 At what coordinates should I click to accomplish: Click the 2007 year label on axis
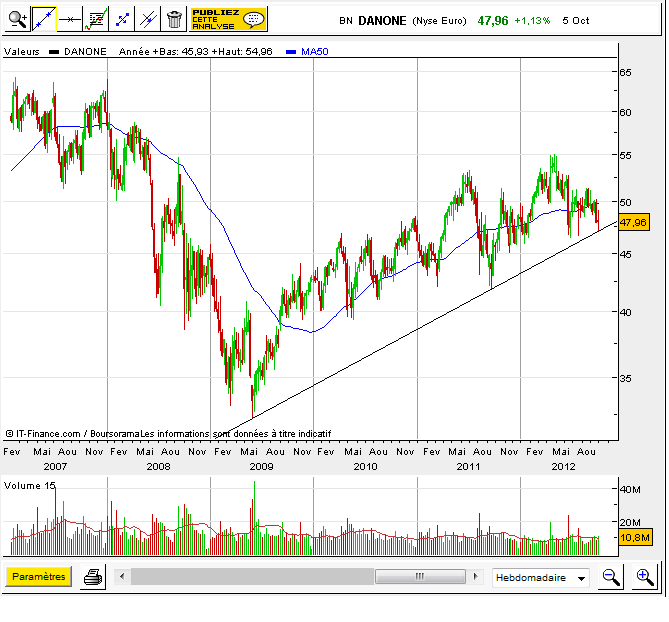(55, 467)
